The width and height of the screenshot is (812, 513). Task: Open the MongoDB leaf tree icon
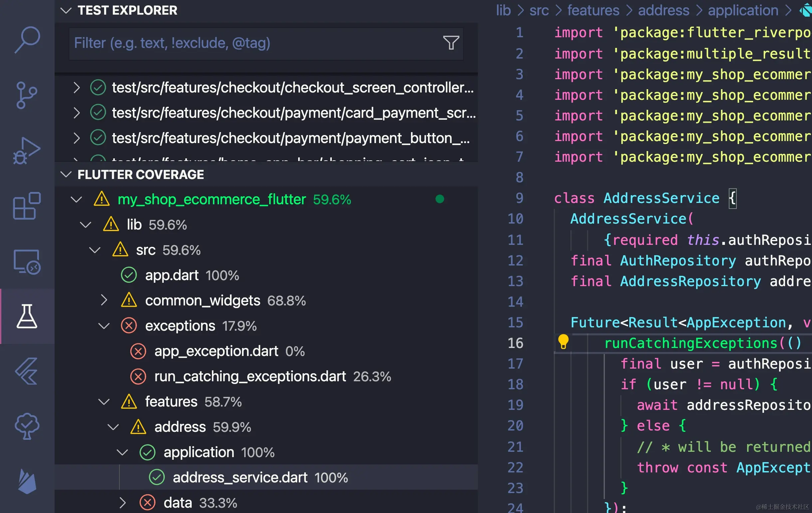[27, 426]
